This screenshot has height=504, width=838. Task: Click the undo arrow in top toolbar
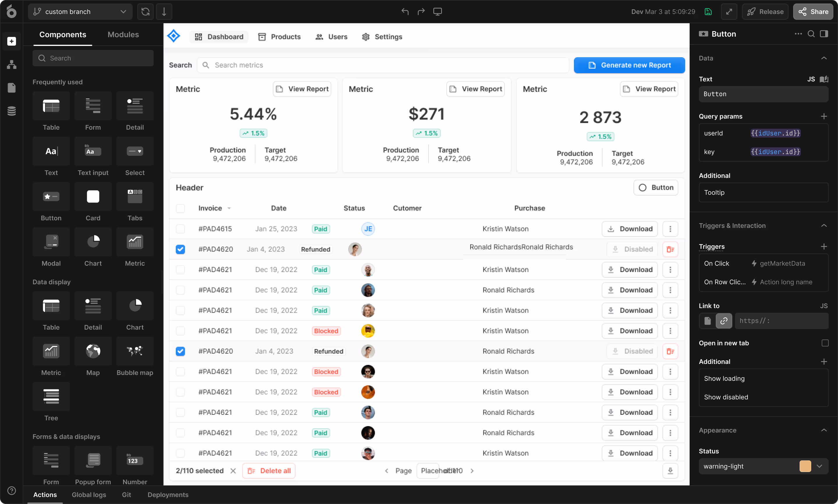coord(404,12)
